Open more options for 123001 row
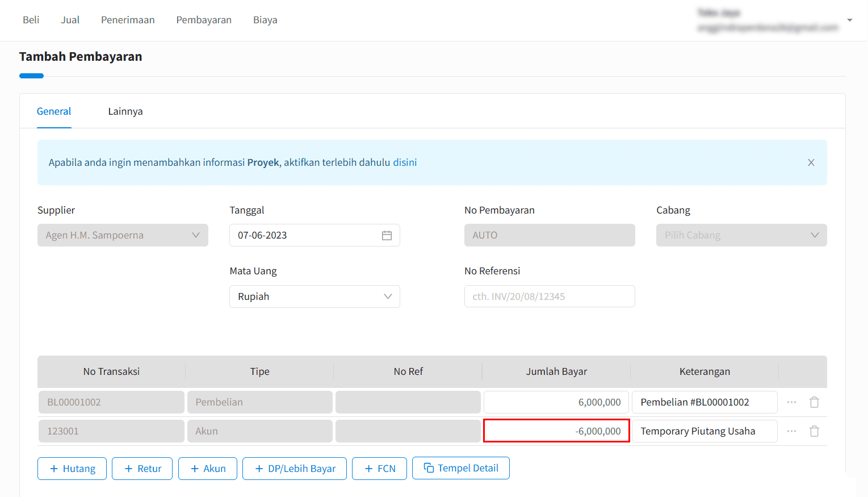Image resolution: width=868 pixels, height=497 pixels. [791, 431]
